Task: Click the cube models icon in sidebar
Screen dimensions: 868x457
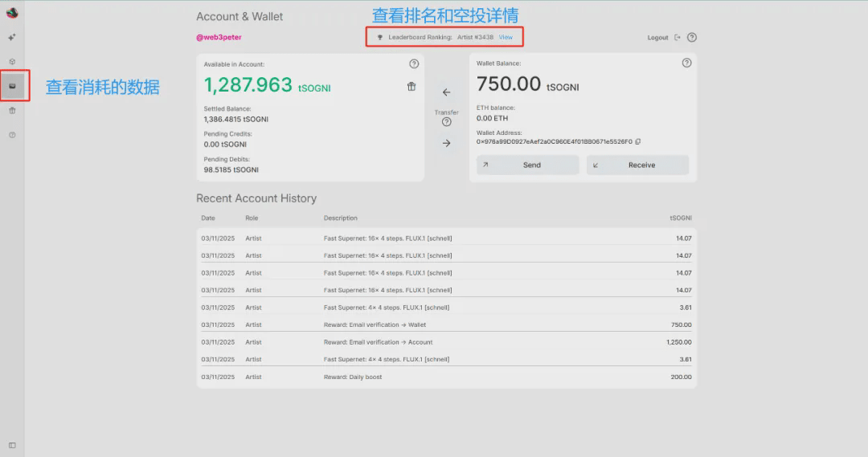Action: [x=12, y=62]
